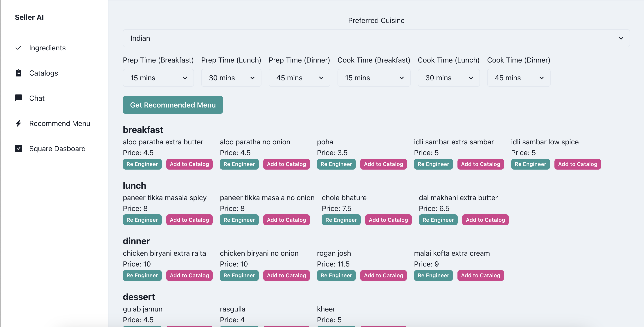Click the Seller AI title
The height and width of the screenshot is (327, 644).
29,17
